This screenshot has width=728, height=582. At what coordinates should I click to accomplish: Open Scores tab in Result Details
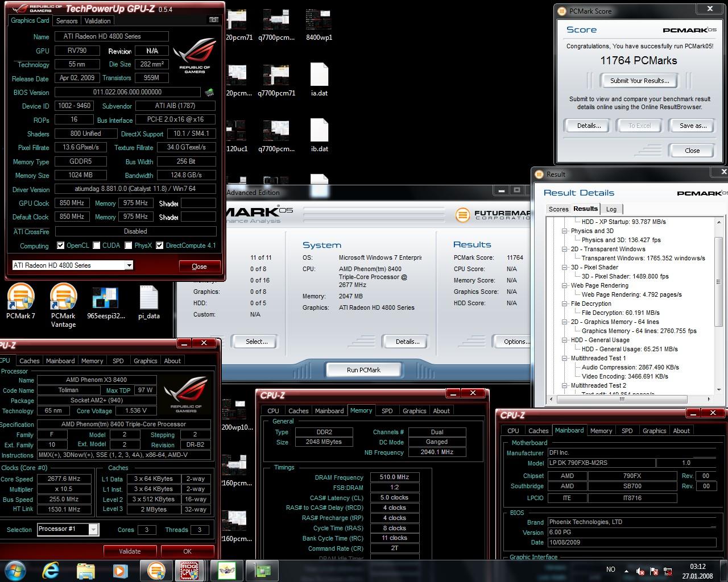pyautogui.click(x=559, y=209)
